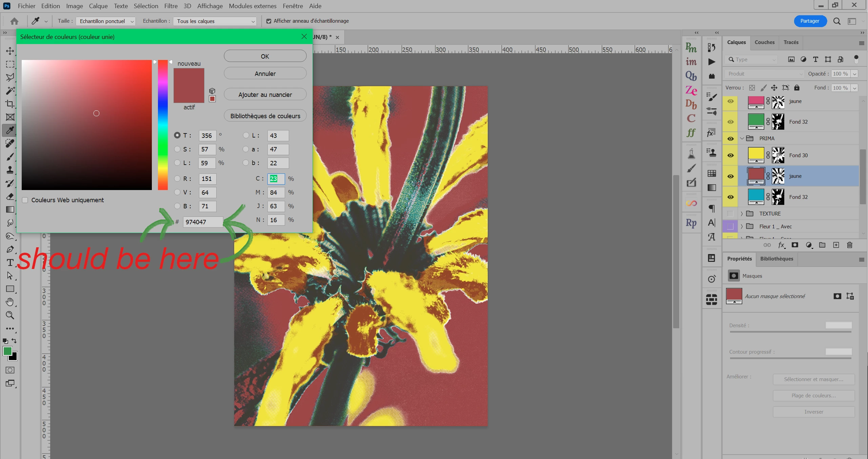Screen dimensions: 868x459
Task: Select the Eraser tool
Action: coord(10,196)
